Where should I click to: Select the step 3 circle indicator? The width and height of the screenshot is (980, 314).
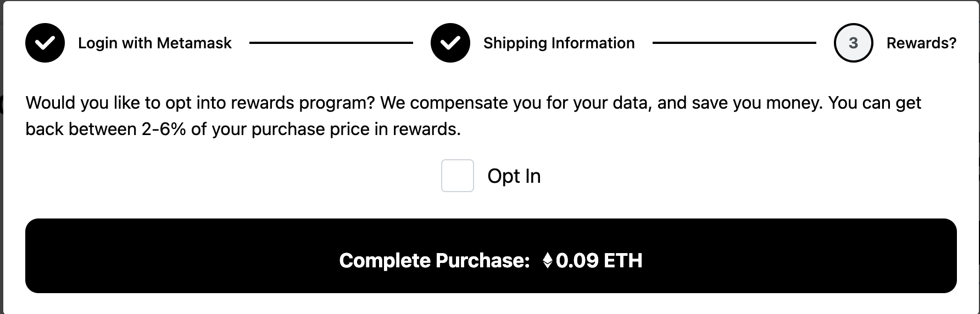tap(853, 43)
